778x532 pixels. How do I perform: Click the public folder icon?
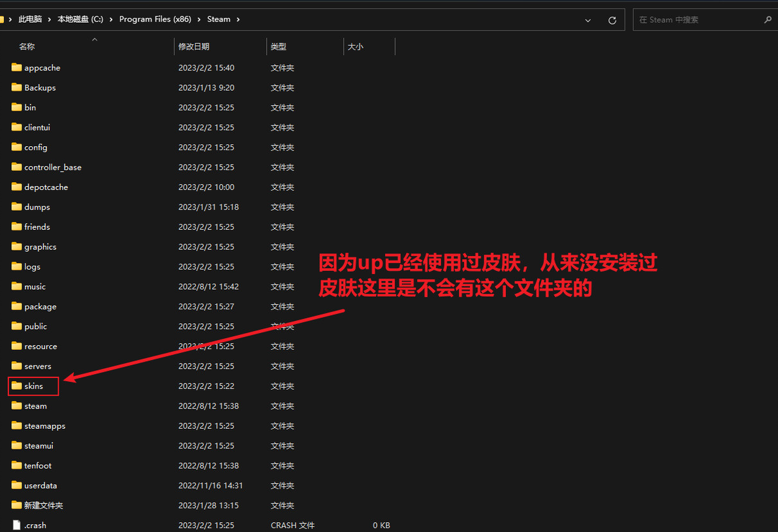[16, 326]
